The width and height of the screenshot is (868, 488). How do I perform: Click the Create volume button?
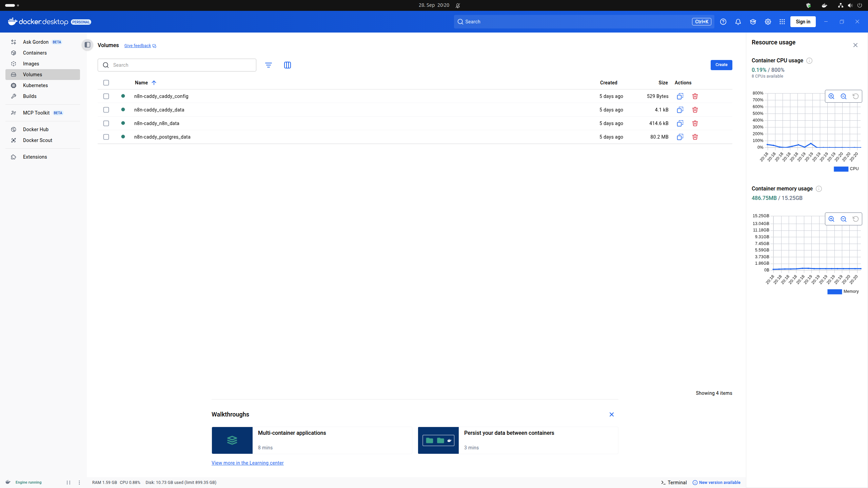pos(721,65)
